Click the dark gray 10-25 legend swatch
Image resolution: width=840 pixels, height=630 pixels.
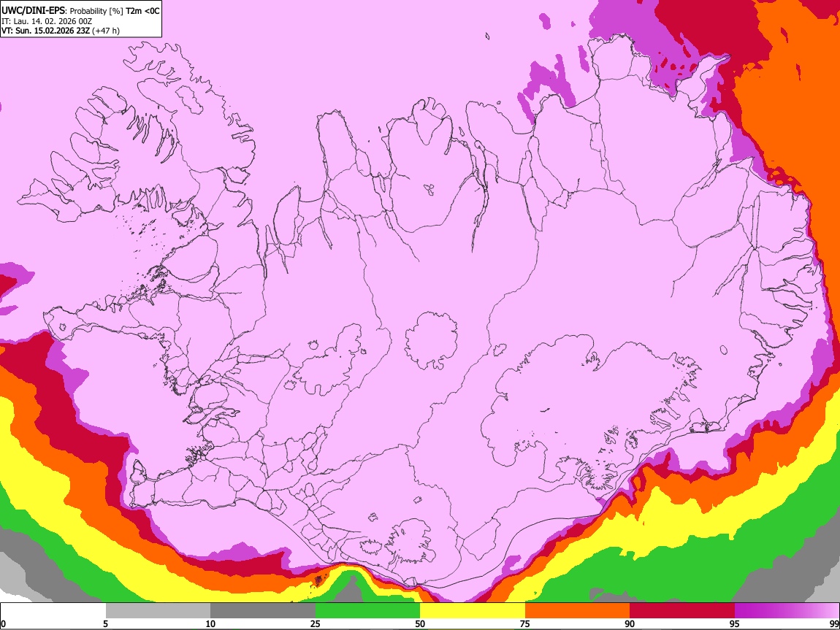(x=263, y=610)
